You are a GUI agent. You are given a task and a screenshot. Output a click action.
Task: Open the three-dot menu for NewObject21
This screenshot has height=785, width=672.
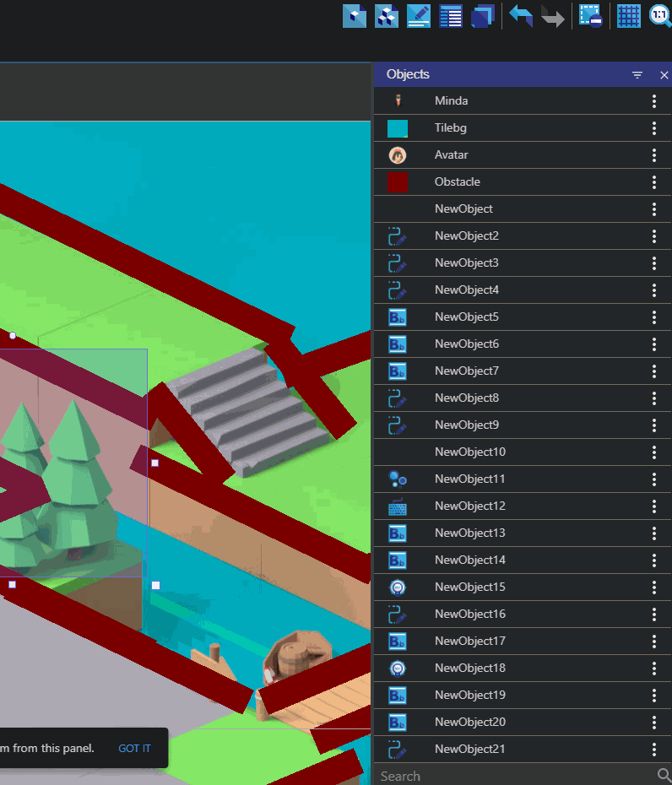(x=654, y=750)
